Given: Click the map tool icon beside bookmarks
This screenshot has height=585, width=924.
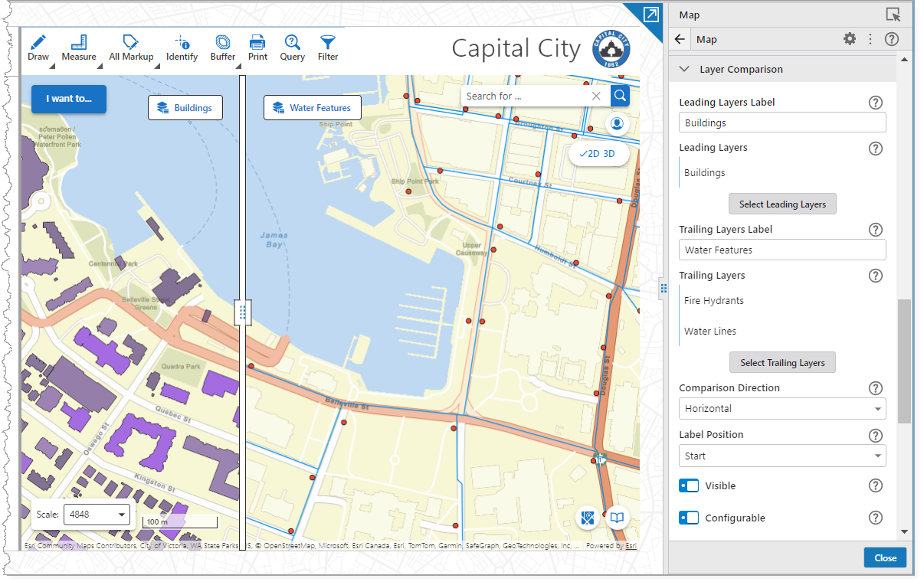Looking at the screenshot, I should (588, 518).
